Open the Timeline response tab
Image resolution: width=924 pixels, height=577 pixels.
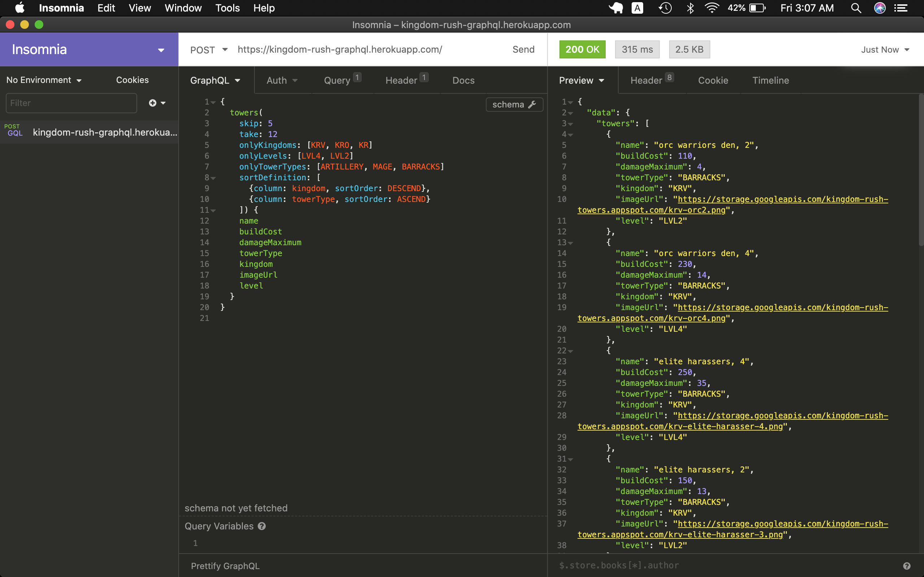pyautogui.click(x=770, y=80)
